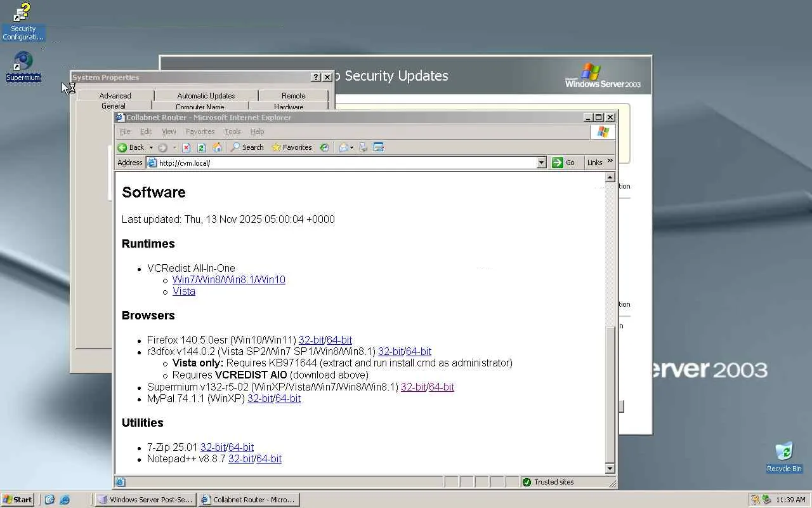This screenshot has width=812, height=508.
Task: Open the File menu
Action: (x=126, y=131)
